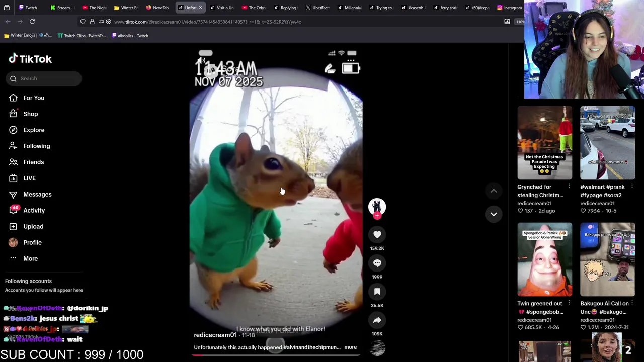Click redicecream01 under Grynched video
Screen dimensions: 644x362
pyautogui.click(x=534, y=203)
